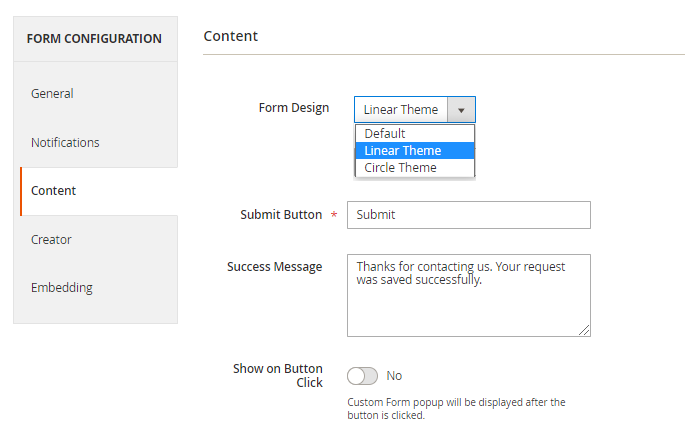The height and width of the screenshot is (448, 685).
Task: Focus the Success Message text area
Action: [468, 295]
